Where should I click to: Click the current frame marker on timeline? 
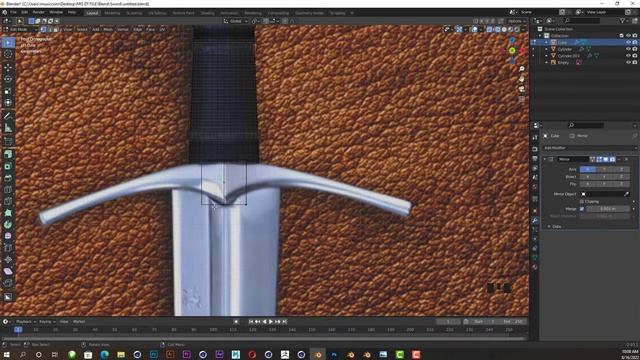[18, 329]
